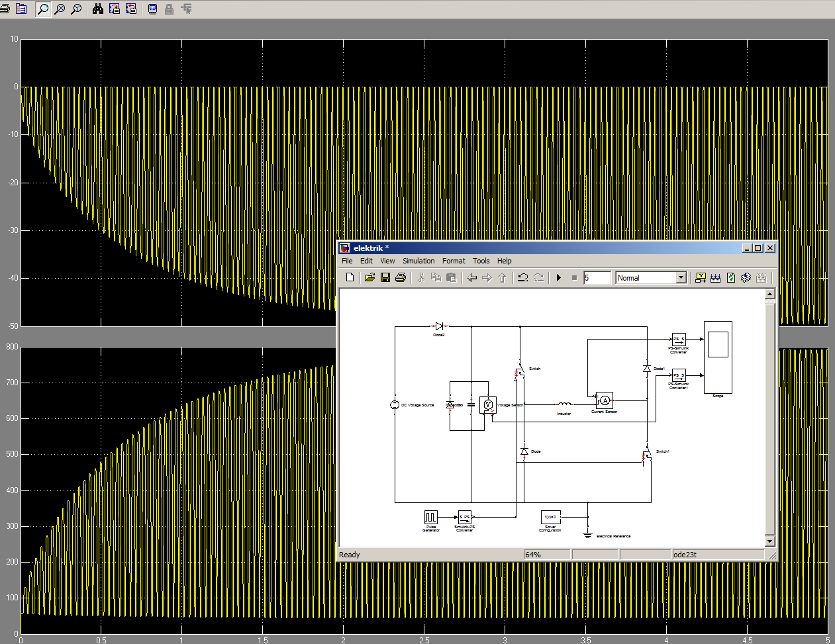This screenshot has width=835, height=644.
Task: Navigate back with the left arrow icon
Action: 471,278
